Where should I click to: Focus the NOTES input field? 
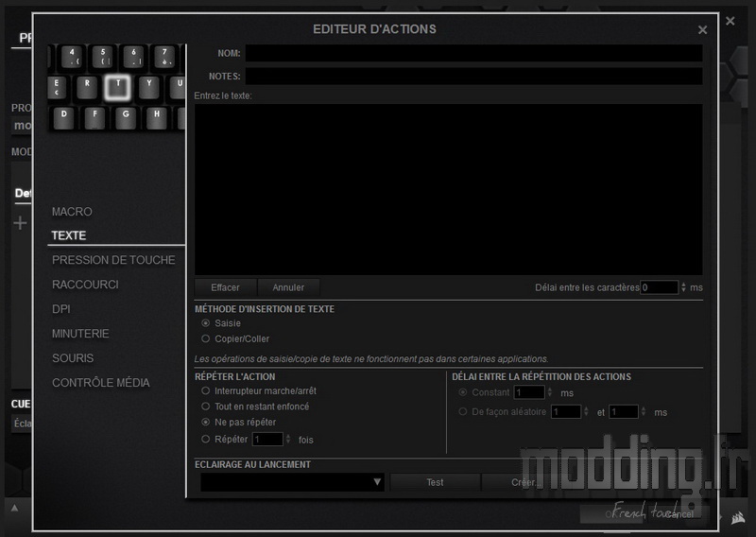click(473, 77)
